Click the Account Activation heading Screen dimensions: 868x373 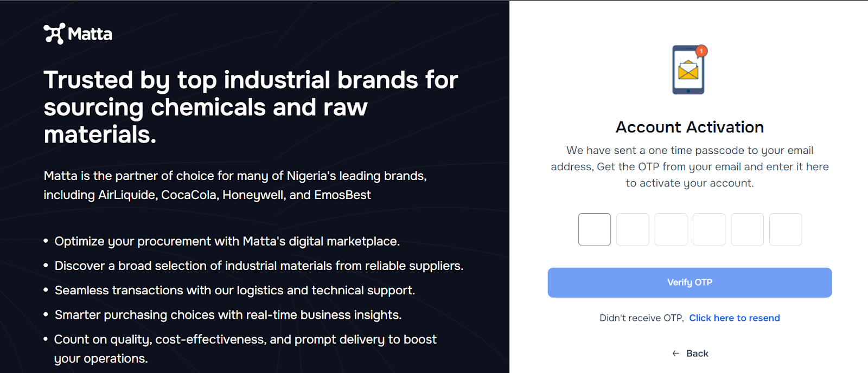click(x=690, y=127)
